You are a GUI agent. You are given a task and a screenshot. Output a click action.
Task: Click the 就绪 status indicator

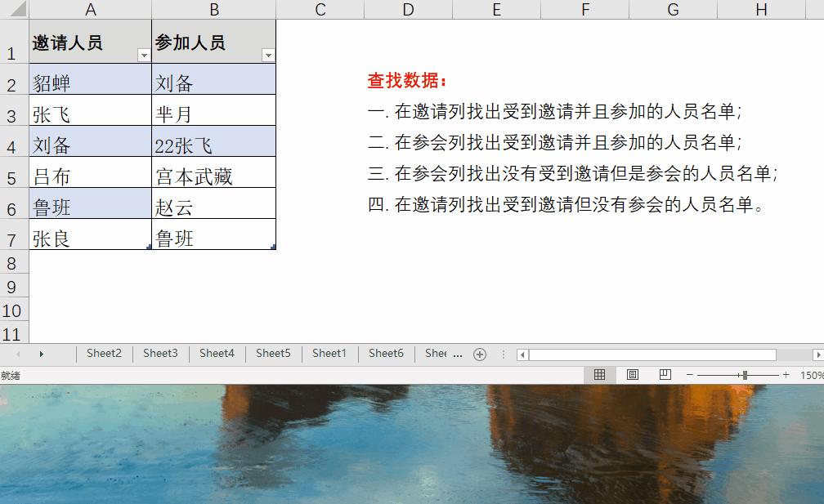click(x=12, y=374)
